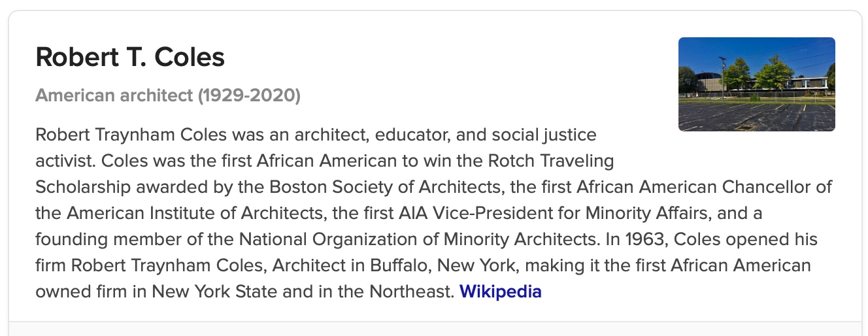This screenshot has width=868, height=336.
Task: Open the Wikipedia source link
Action: [x=501, y=291]
